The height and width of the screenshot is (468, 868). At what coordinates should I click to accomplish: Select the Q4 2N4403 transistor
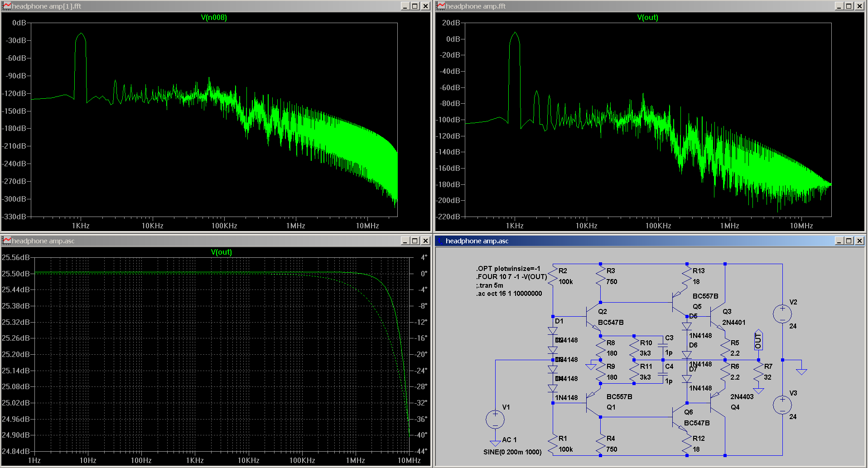[717, 403]
